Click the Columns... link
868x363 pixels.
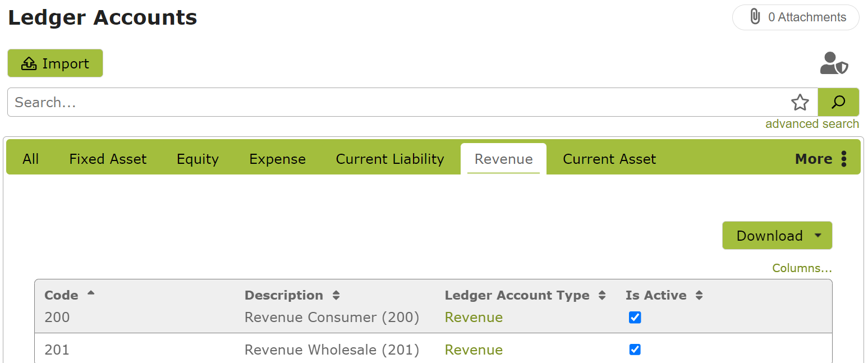click(802, 268)
